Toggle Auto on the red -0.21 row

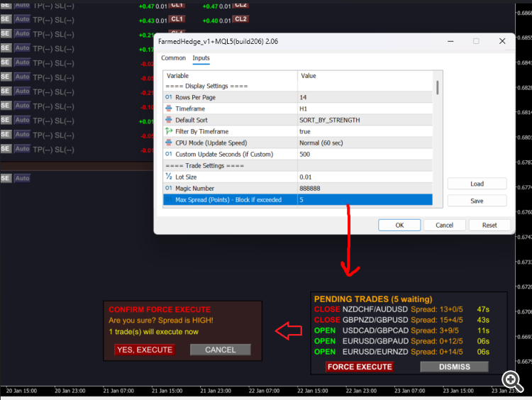[23, 91]
